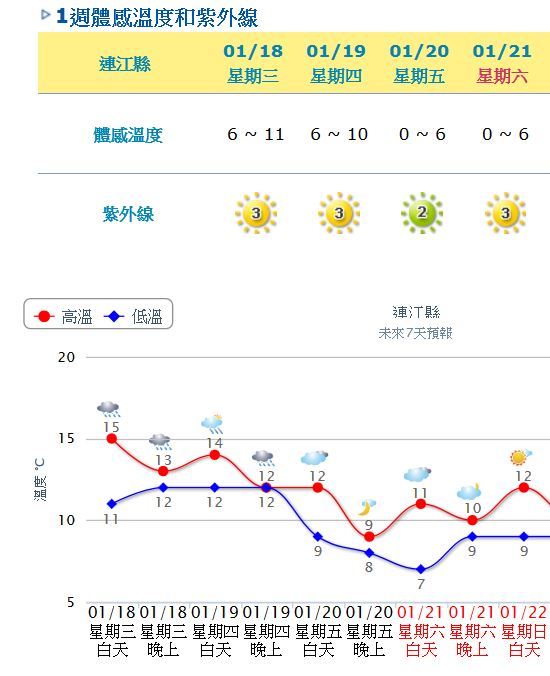The width and height of the screenshot is (550, 676).
Task: Click the sun-and-rain icon above 14
Action: point(212,424)
